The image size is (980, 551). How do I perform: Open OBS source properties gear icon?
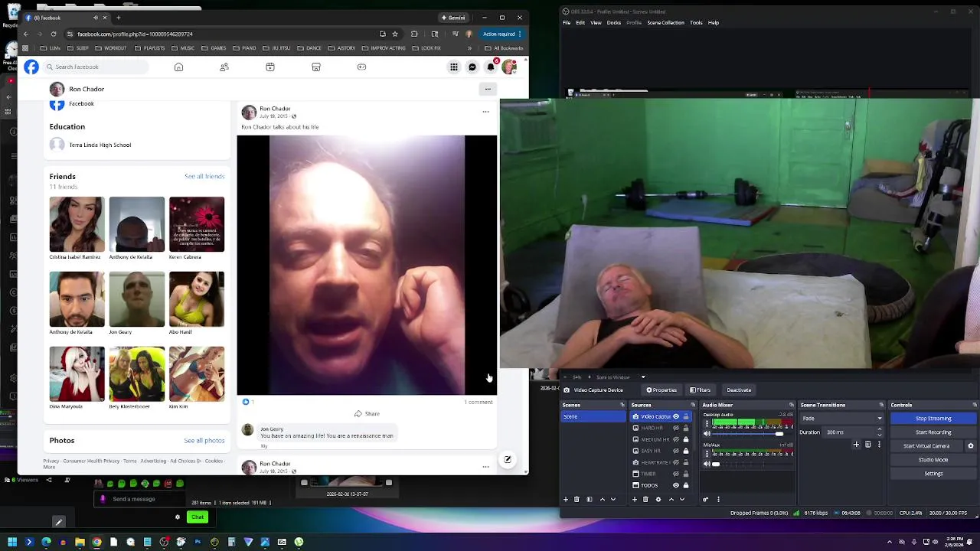pyautogui.click(x=658, y=499)
